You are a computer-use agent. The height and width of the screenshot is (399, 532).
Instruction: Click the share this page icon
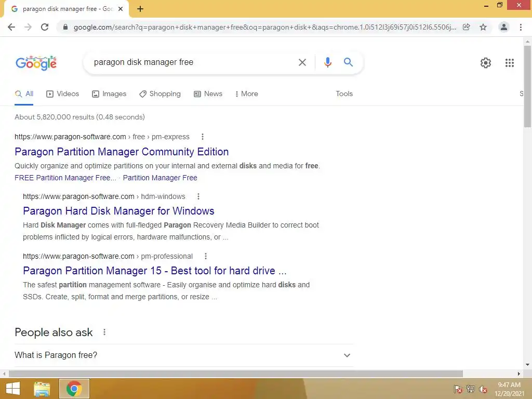coord(467,27)
